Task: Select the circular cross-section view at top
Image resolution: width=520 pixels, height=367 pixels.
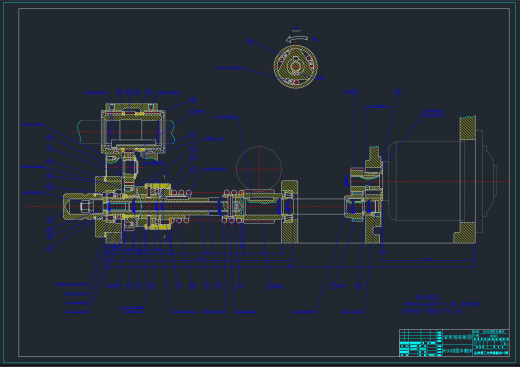Action: pos(296,67)
